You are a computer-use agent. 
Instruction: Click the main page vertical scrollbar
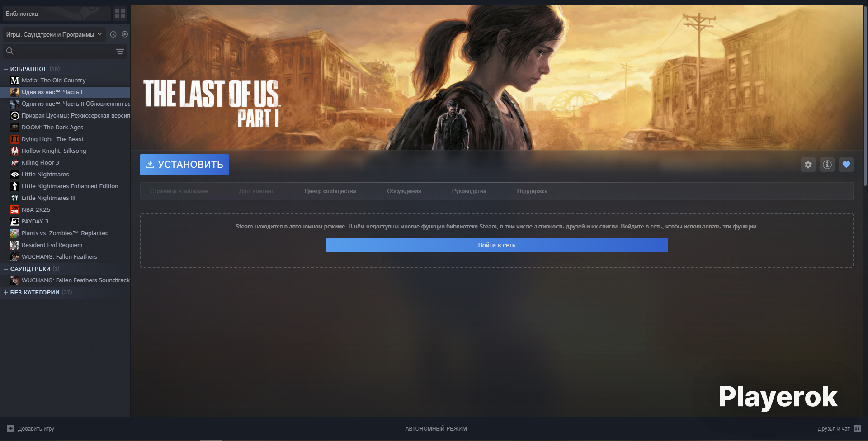pos(865,96)
